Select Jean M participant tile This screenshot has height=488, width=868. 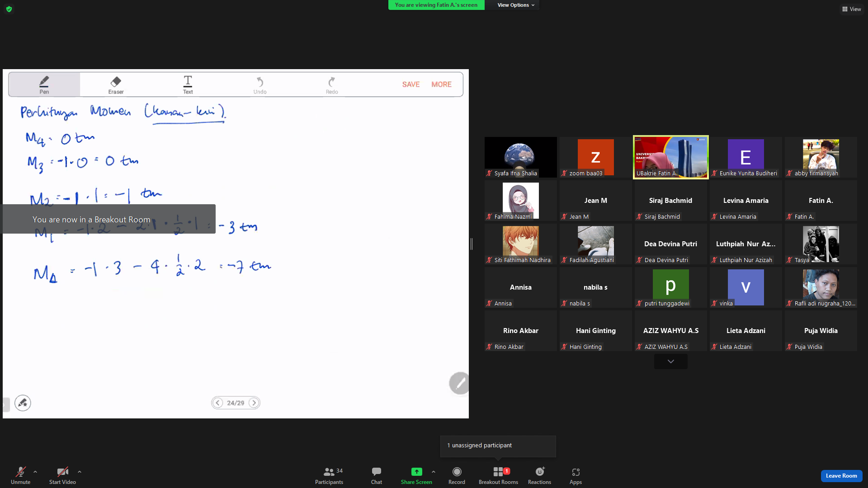596,201
